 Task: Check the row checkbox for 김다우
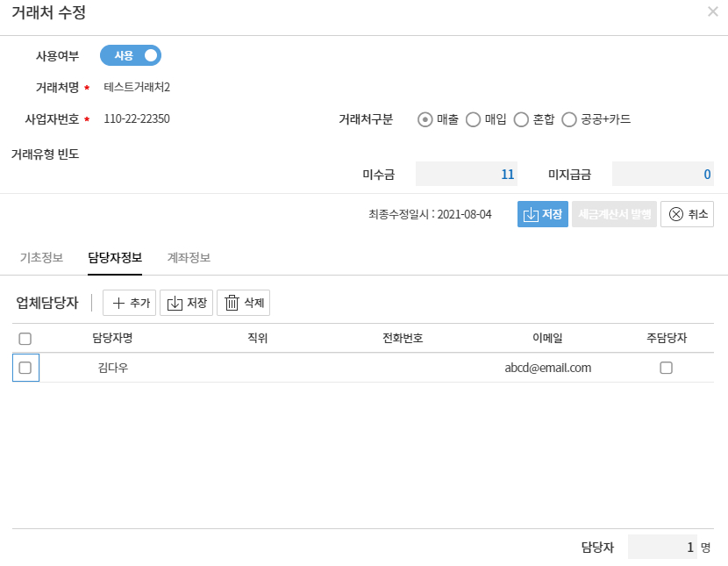point(25,368)
